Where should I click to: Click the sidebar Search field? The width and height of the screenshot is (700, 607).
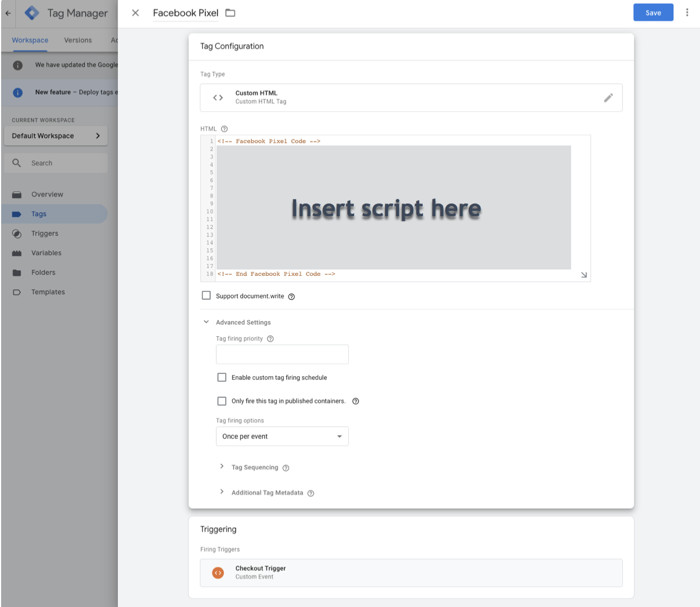point(56,163)
